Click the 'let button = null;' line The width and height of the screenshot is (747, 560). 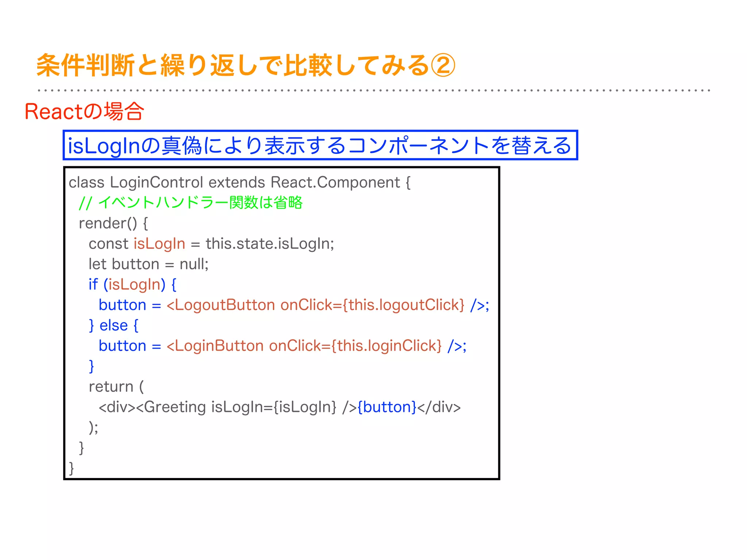coord(148,264)
